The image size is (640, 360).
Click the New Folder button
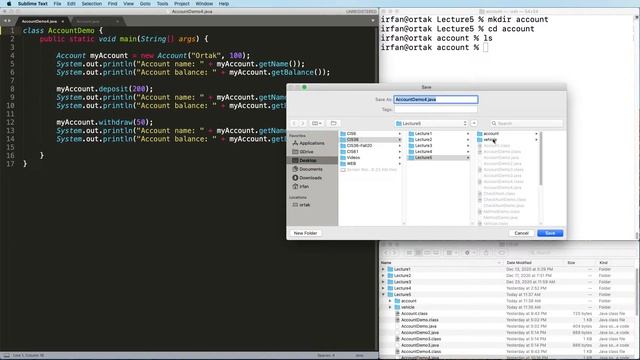[x=305, y=233]
